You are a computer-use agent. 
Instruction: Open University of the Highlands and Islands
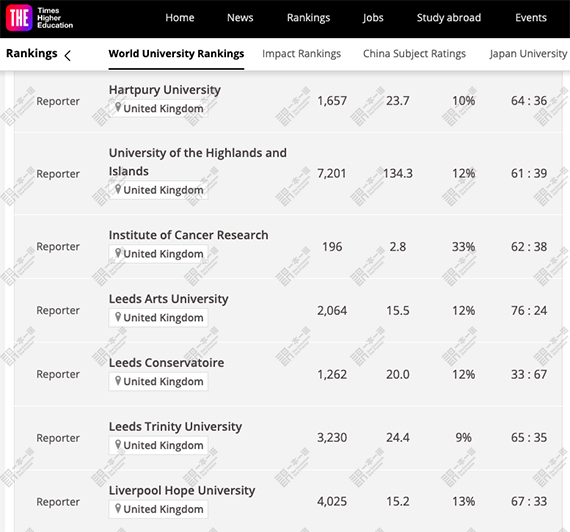pyautogui.click(x=198, y=162)
